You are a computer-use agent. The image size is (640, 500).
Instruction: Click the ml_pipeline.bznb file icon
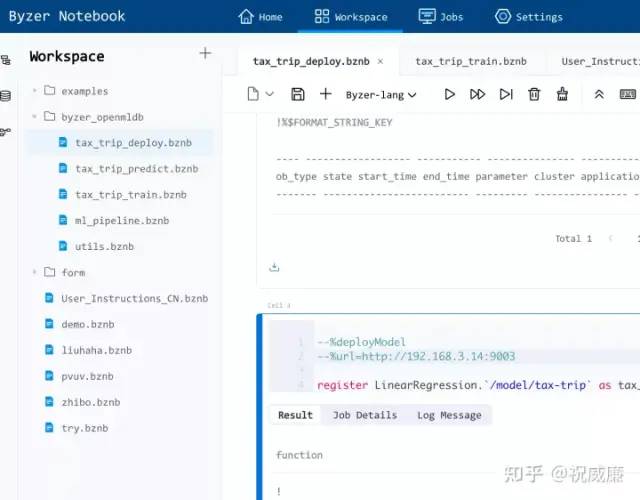click(63, 220)
